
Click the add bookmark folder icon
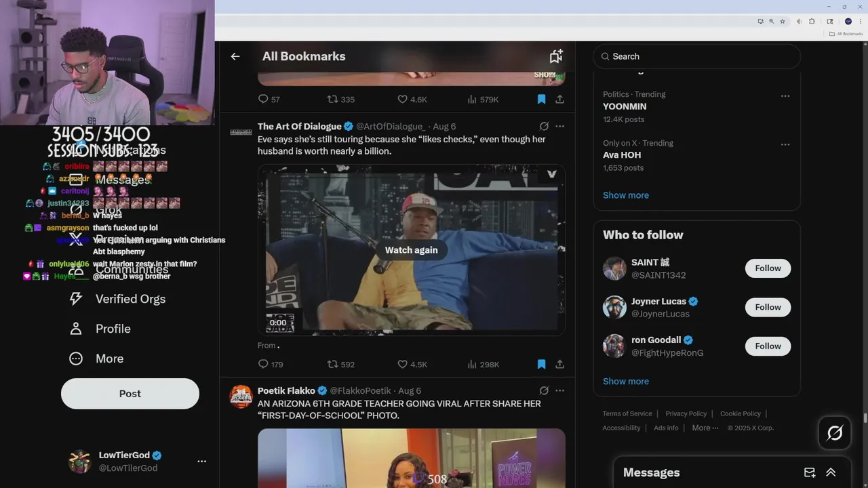coord(556,56)
